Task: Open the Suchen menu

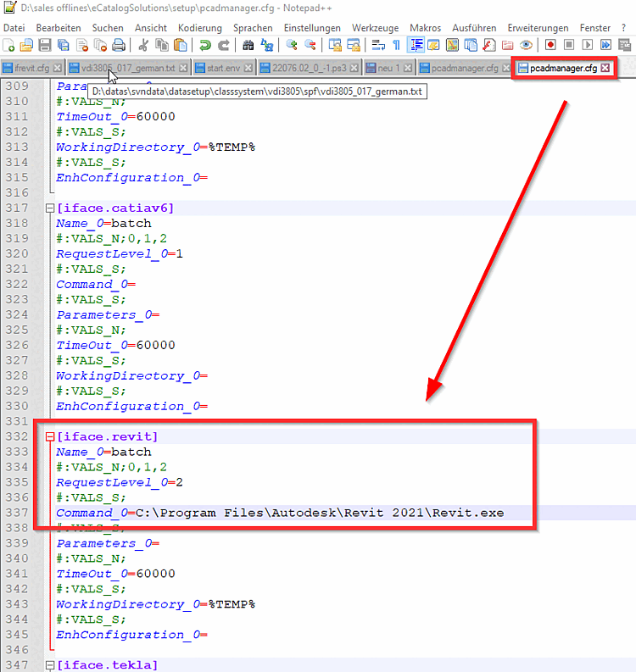Action: (108, 28)
